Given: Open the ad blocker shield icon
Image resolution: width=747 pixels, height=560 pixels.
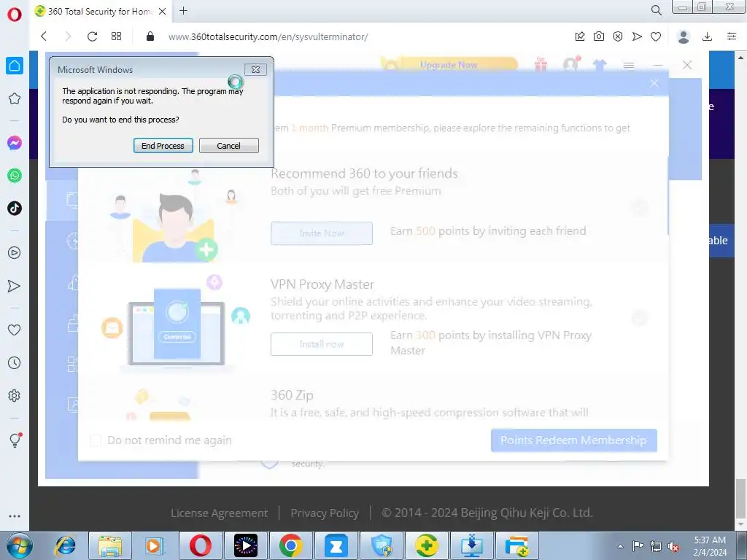Looking at the screenshot, I should pos(618,36).
